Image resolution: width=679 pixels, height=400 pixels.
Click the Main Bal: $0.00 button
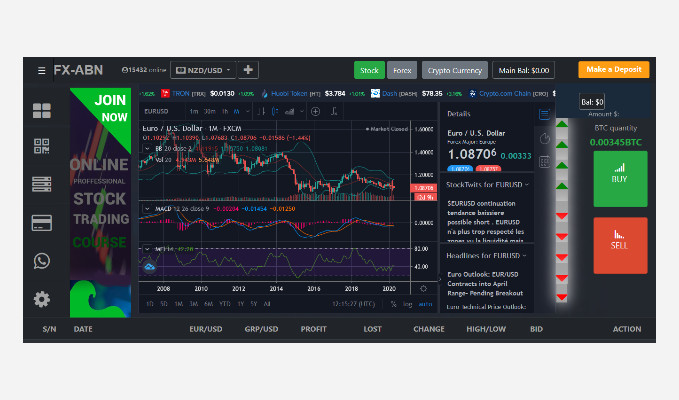tap(524, 70)
